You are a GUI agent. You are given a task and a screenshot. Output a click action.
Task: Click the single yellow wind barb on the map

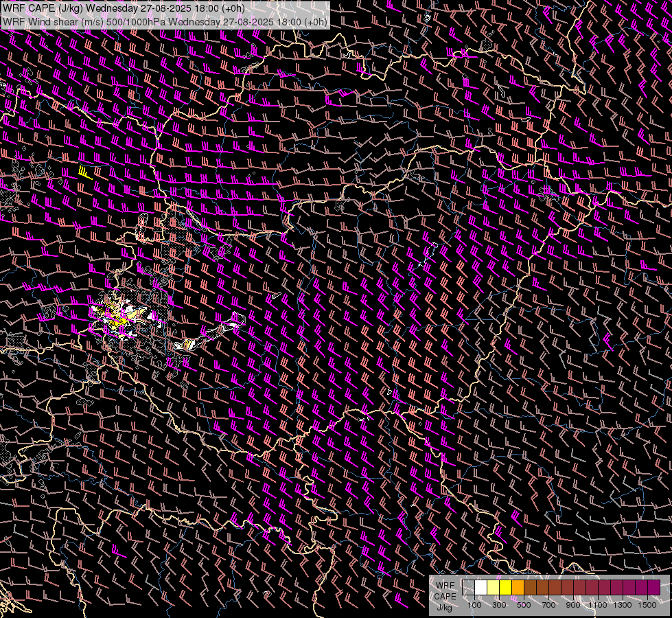(x=85, y=172)
